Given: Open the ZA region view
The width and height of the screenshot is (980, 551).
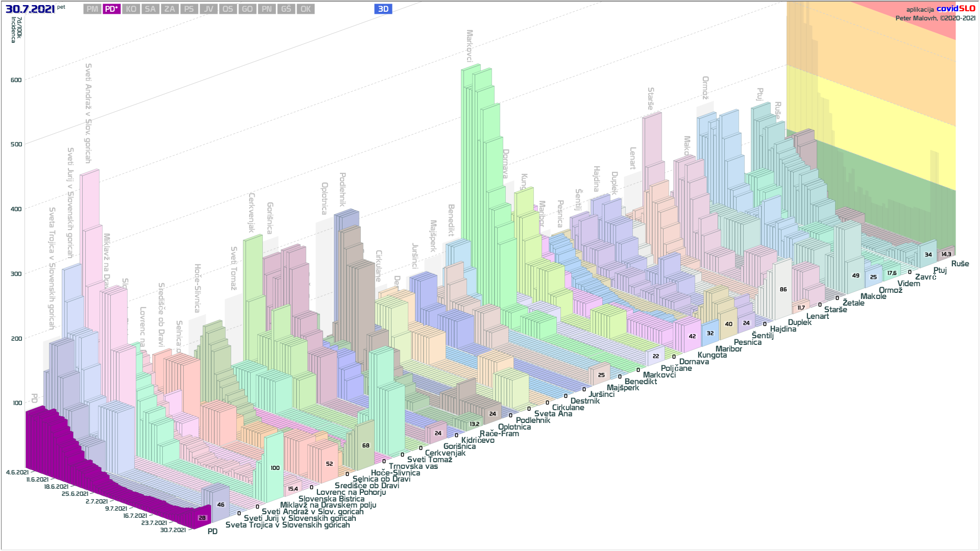Looking at the screenshot, I should (169, 9).
